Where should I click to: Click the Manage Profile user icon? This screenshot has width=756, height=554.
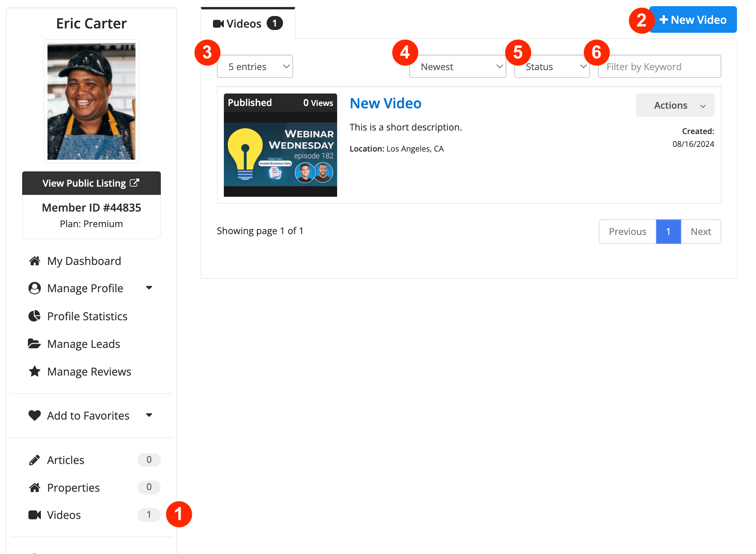pyautogui.click(x=35, y=288)
